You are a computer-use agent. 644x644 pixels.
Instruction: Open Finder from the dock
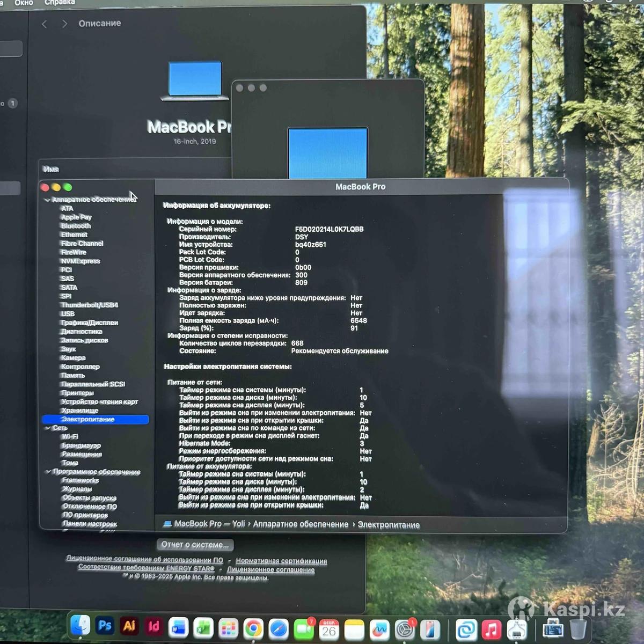tap(80, 625)
